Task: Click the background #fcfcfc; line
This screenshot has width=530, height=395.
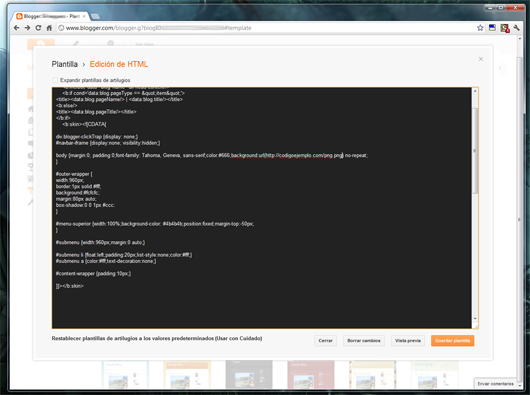Action: click(78, 193)
